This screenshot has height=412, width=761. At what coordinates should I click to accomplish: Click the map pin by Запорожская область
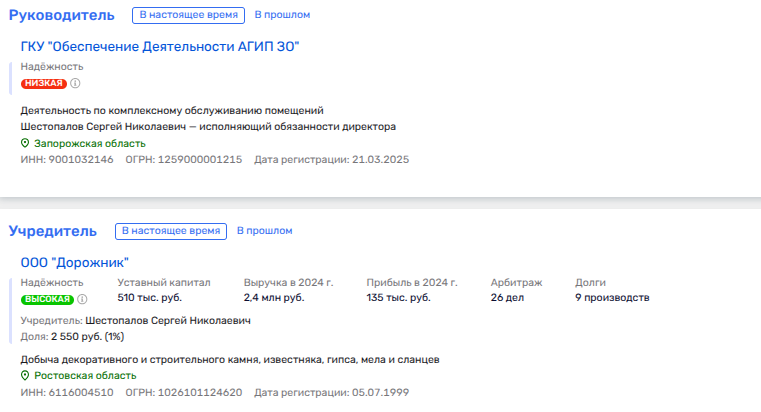point(26,143)
